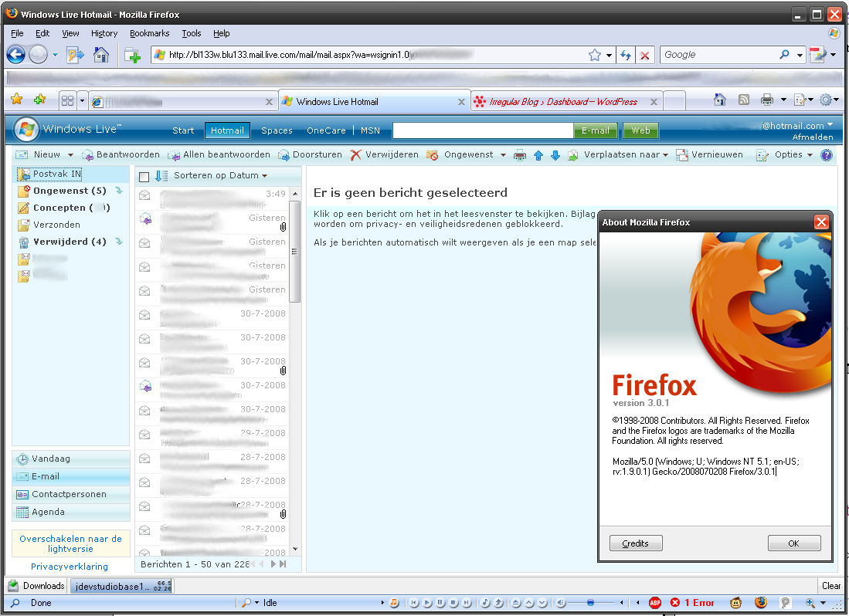Click the zoom magnifier in status bar
The width and height of the screenshot is (849, 616).
(810, 602)
